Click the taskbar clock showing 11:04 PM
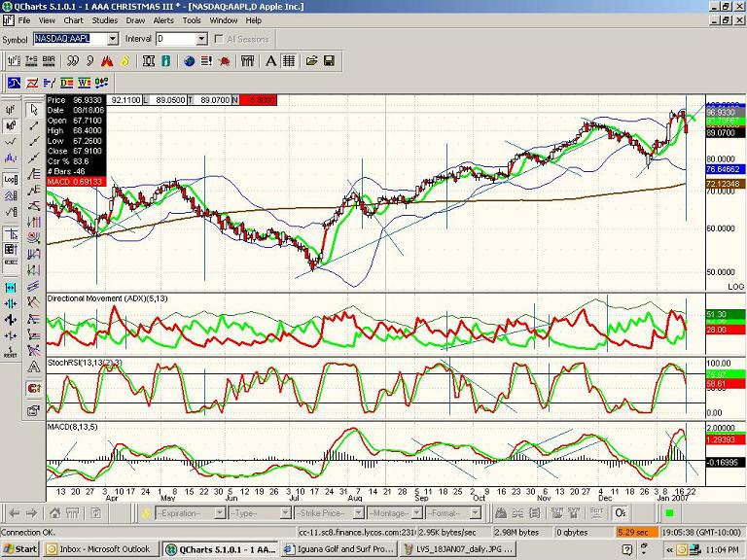Image resolution: width=747 pixels, height=560 pixels. [722, 549]
